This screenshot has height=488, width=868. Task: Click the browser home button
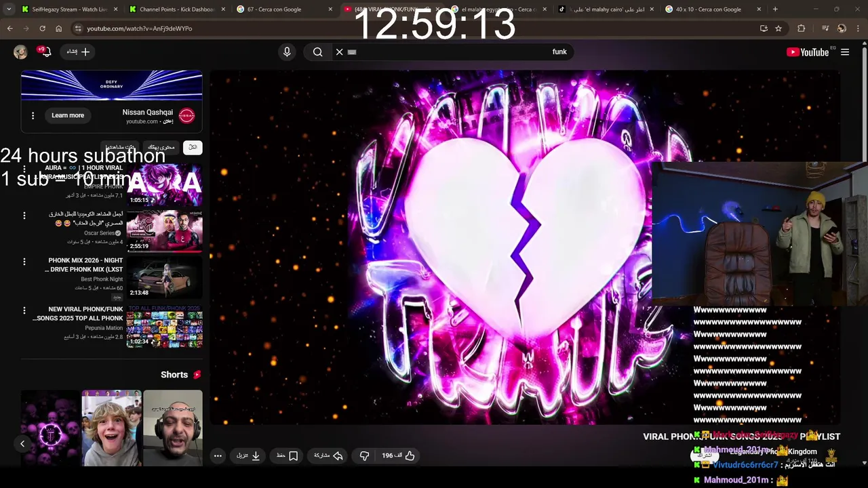pos(59,28)
